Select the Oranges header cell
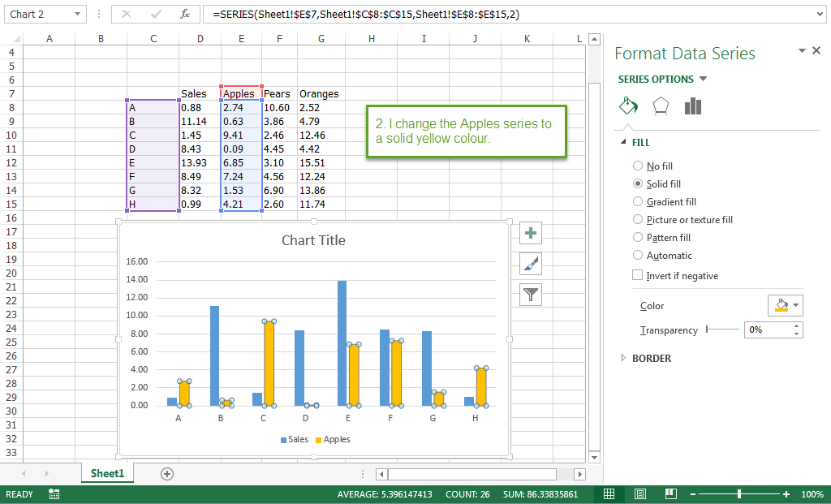 [x=321, y=94]
